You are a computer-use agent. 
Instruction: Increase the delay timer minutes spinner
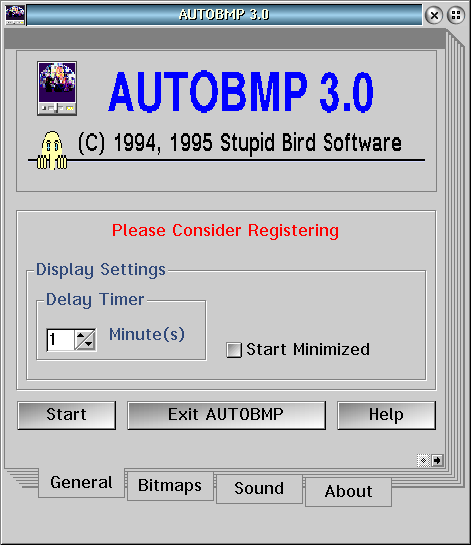click(x=81, y=335)
